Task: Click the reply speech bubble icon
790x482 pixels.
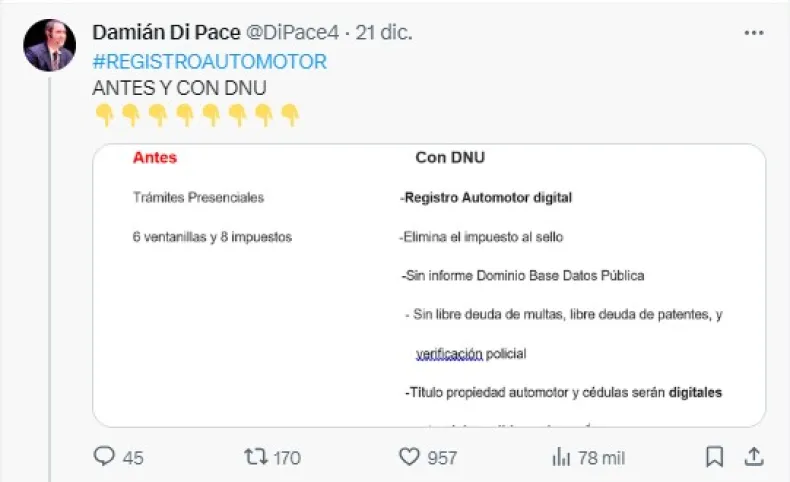Action: pyautogui.click(x=104, y=457)
